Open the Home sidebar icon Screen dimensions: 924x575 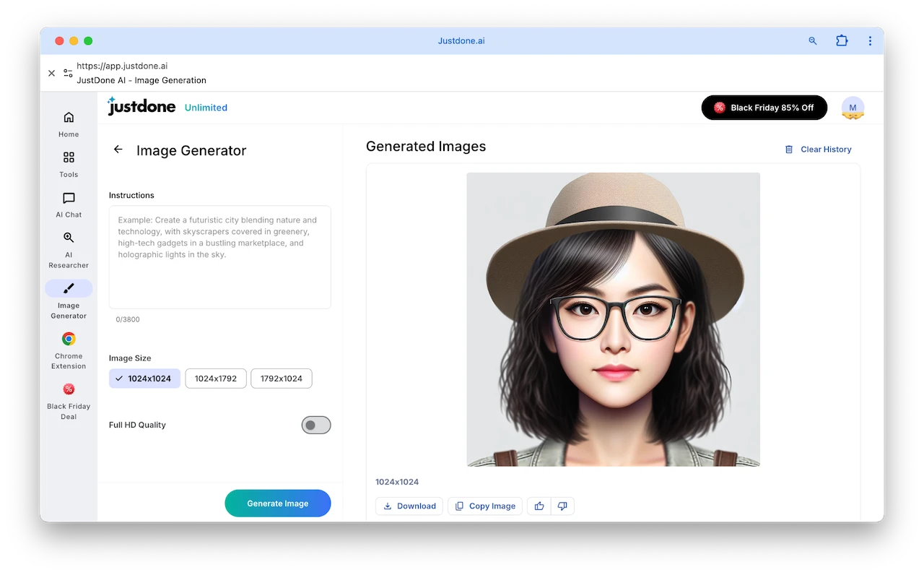69,118
